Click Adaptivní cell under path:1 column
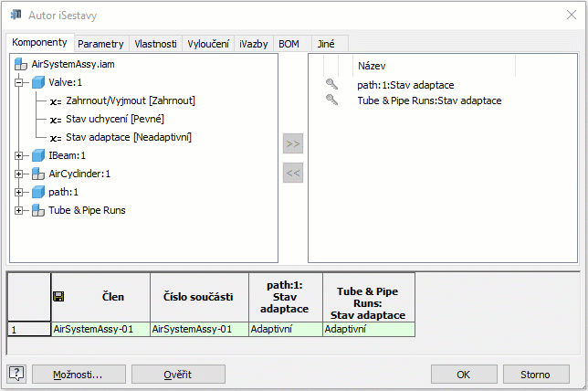 click(286, 329)
